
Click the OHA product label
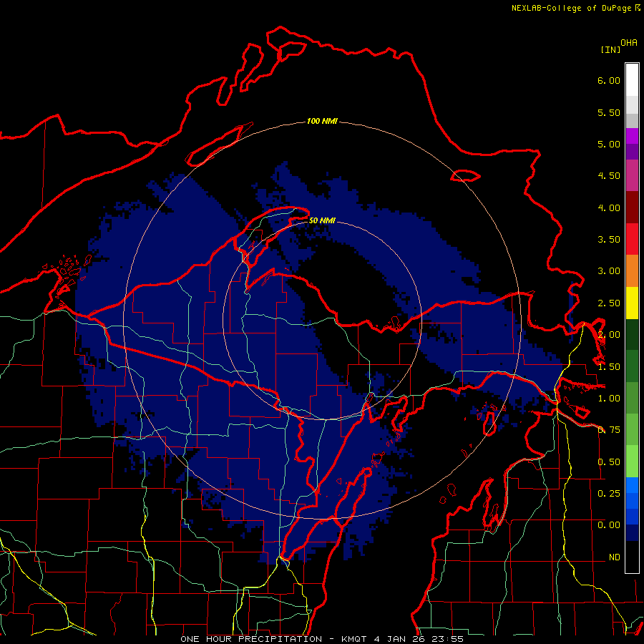click(629, 43)
